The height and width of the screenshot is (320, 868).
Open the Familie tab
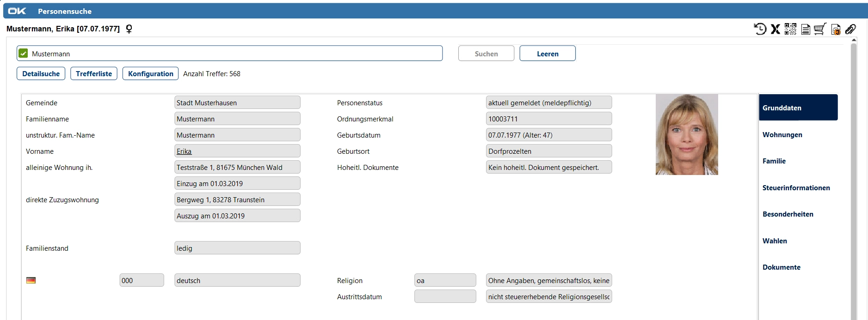click(x=774, y=161)
